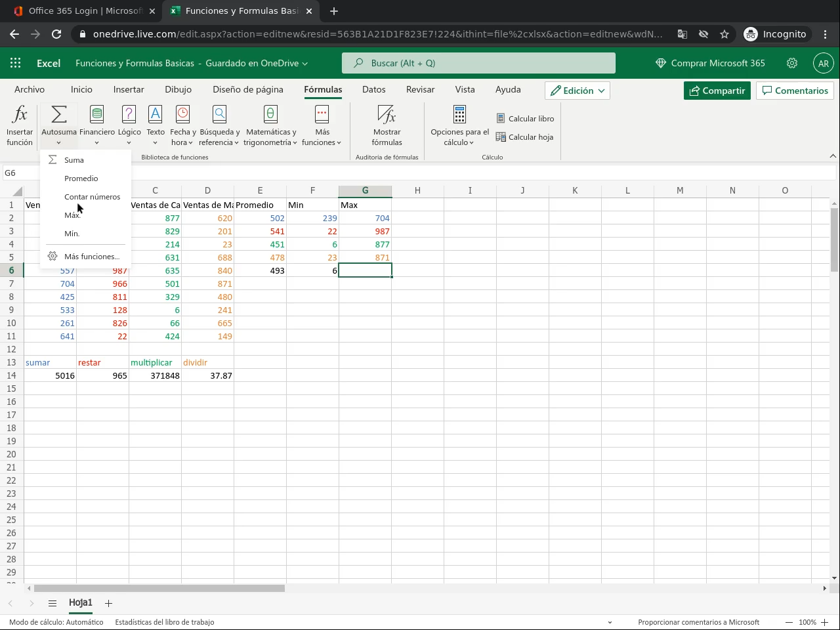Expand the Edición mode dropdown

(x=577, y=91)
